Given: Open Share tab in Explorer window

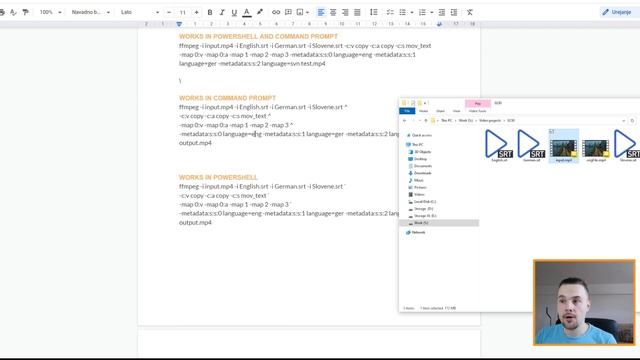Looking at the screenshot, I should (440, 111).
